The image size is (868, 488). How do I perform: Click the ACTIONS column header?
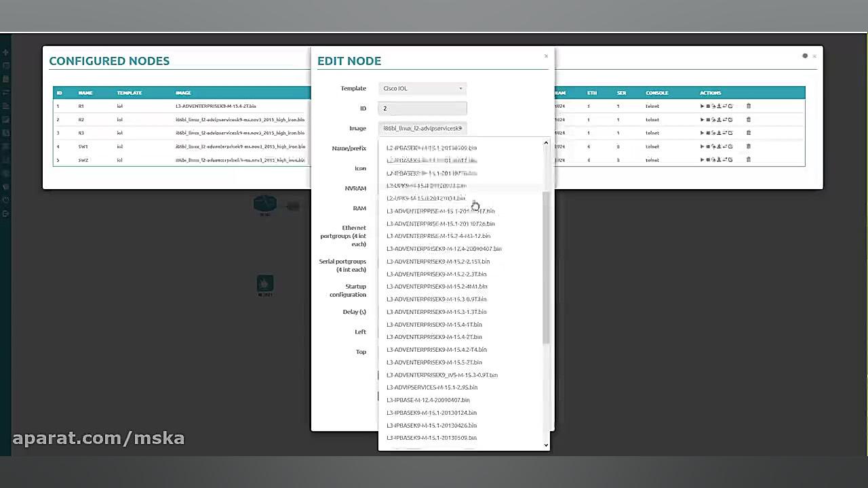711,93
